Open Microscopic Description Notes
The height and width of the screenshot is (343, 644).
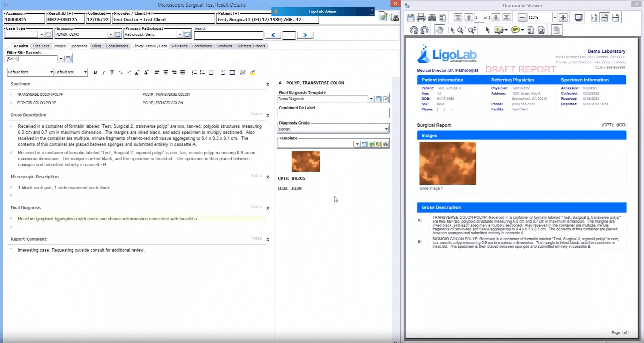(256, 176)
